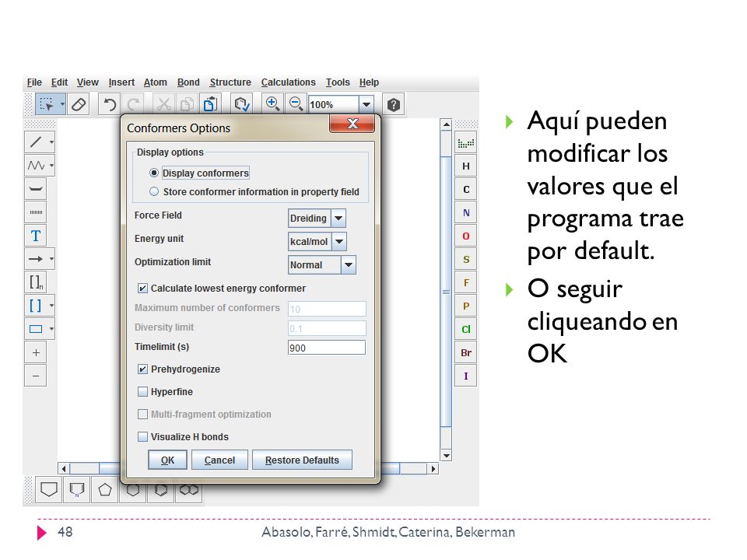This screenshot has height=560, width=747.
Task: Open the Edit menu
Action: tap(60, 82)
